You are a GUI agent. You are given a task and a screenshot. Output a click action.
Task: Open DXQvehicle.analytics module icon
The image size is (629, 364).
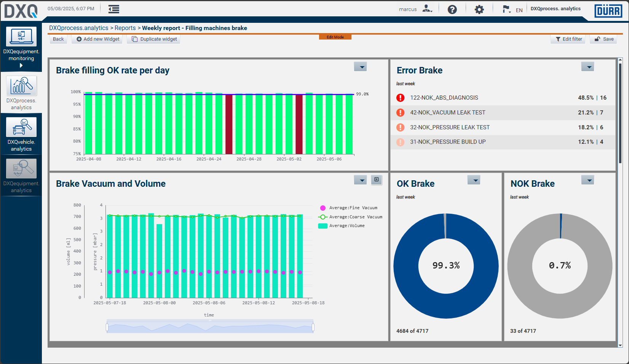[x=21, y=127]
